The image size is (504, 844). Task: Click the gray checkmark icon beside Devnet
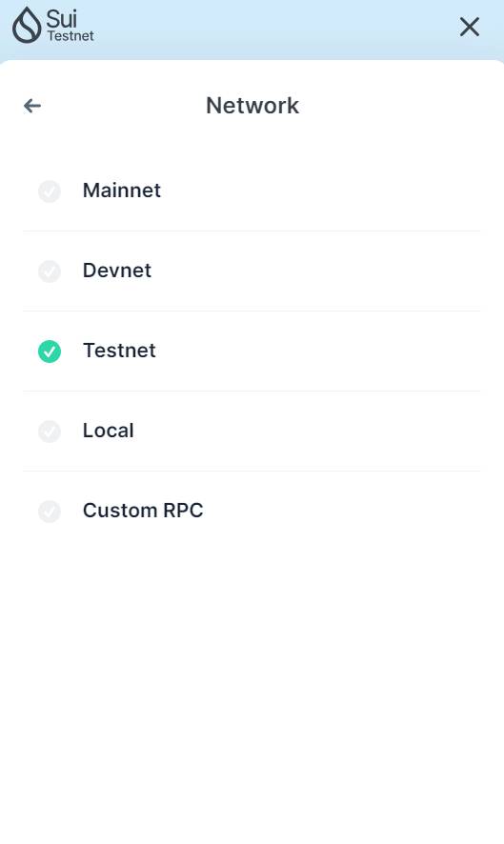pyautogui.click(x=50, y=271)
